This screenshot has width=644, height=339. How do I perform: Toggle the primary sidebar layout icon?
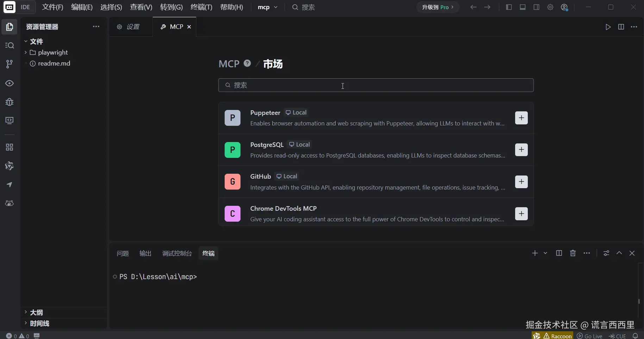(509, 7)
